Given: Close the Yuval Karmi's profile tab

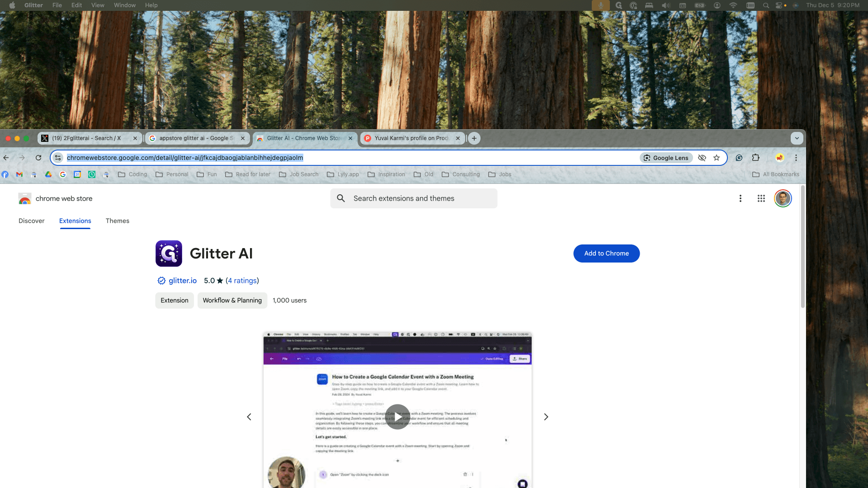Looking at the screenshot, I should pyautogui.click(x=458, y=138).
